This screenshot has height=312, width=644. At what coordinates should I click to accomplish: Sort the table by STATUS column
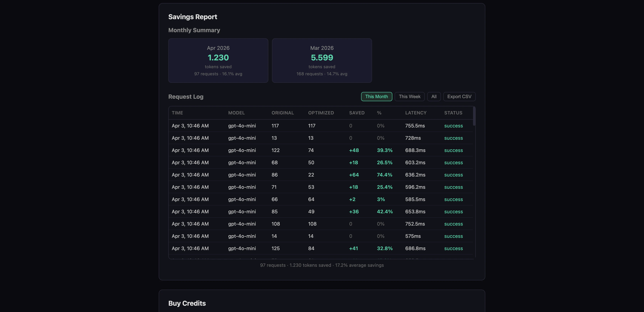click(x=453, y=113)
